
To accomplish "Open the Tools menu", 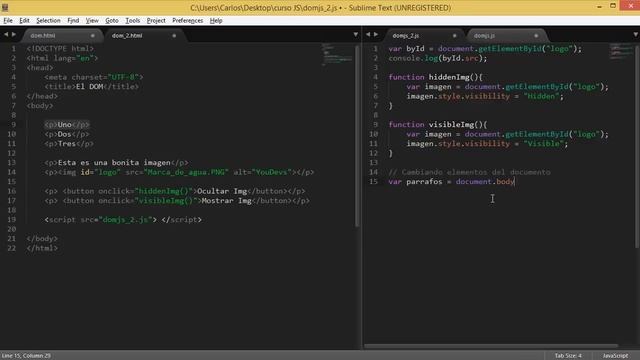I will click(132, 20).
